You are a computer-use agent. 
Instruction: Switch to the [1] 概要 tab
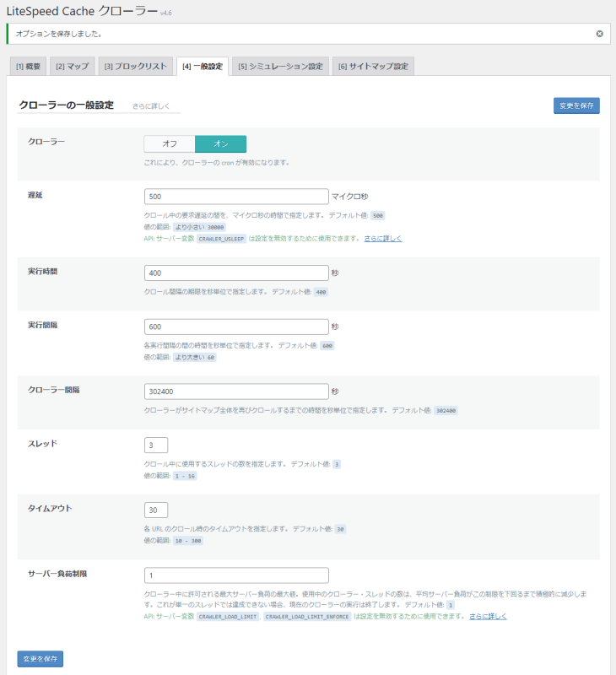(x=28, y=66)
